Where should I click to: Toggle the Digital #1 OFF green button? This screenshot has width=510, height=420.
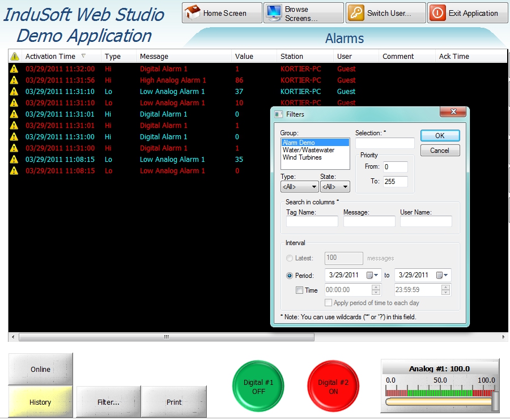point(258,386)
